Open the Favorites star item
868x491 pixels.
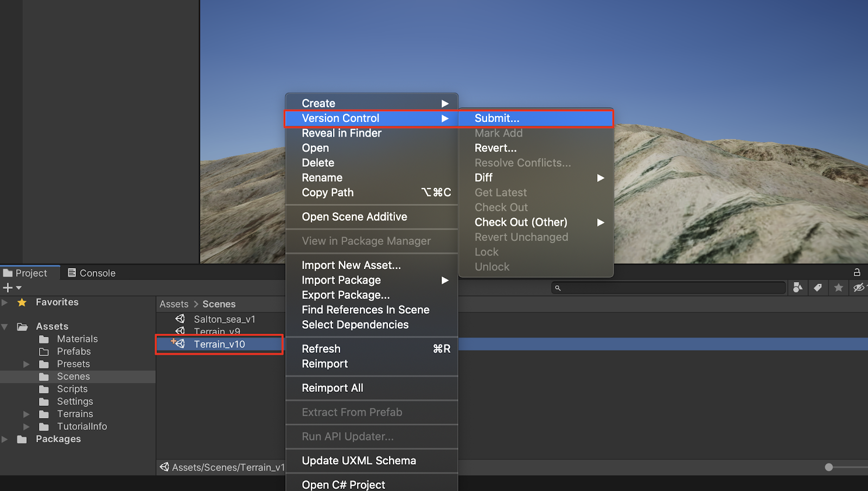click(x=56, y=302)
